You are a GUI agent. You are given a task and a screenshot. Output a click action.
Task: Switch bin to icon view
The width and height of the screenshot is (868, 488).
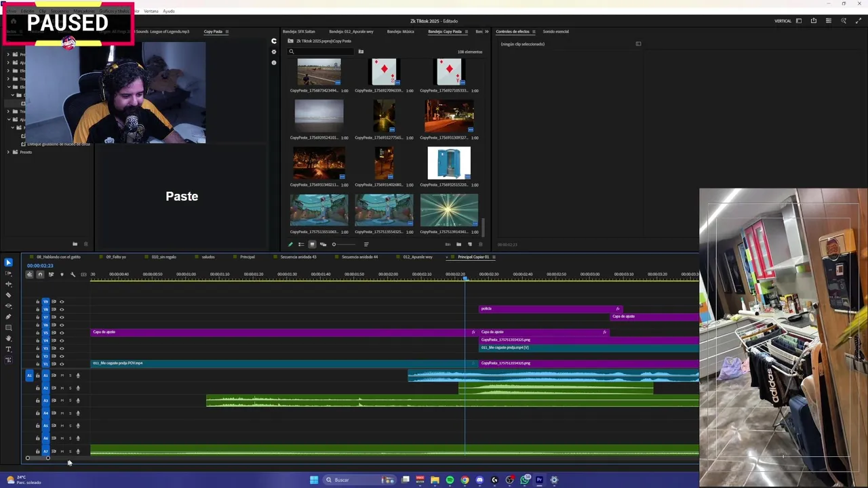(312, 244)
